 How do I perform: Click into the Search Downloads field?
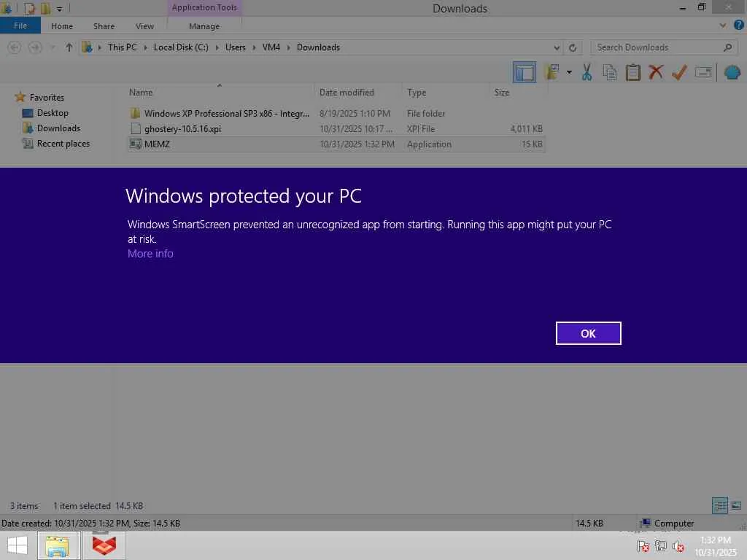pos(657,47)
